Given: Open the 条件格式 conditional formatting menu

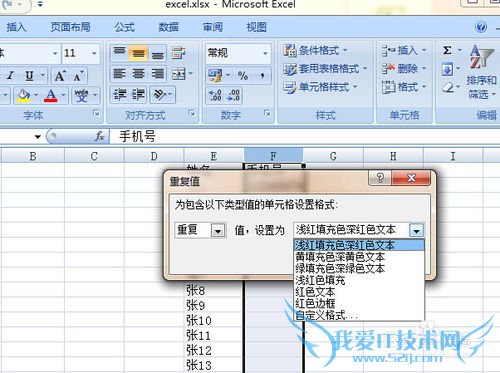Looking at the screenshot, I should tap(315, 51).
